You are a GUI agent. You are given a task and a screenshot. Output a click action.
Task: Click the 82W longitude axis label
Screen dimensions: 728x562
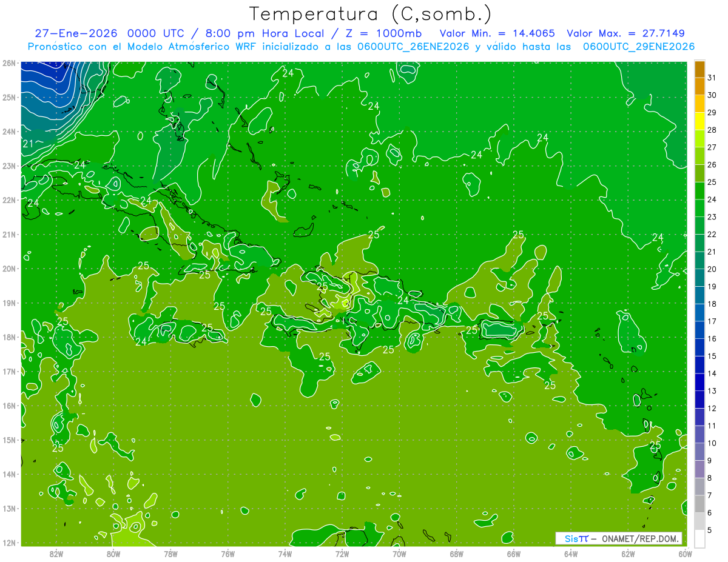point(56,554)
